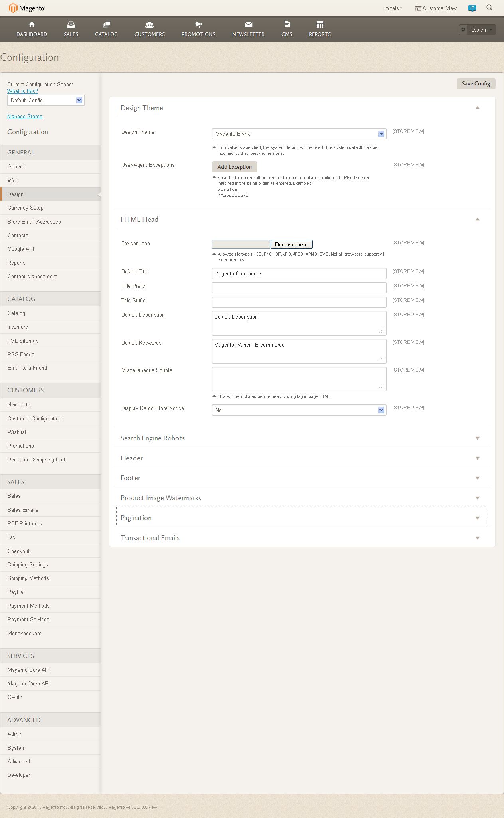This screenshot has height=818, width=504.
Task: Open the Display Demo Store Notice dropdown
Action: coord(299,410)
